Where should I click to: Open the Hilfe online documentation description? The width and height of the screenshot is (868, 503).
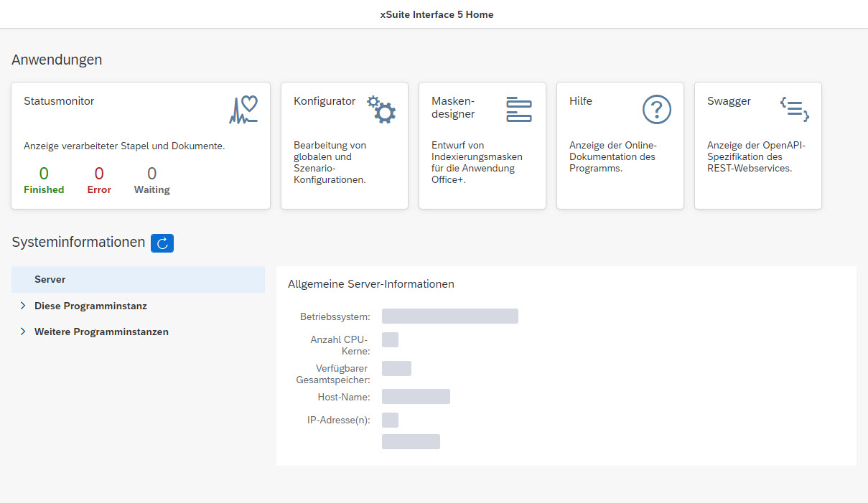[x=612, y=156]
